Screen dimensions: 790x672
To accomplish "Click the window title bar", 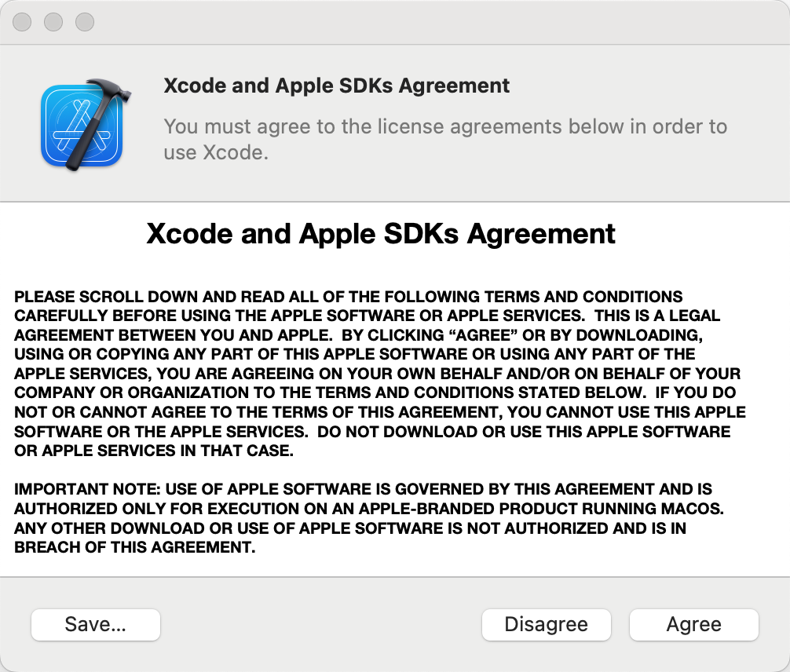I will pos(393,21).
